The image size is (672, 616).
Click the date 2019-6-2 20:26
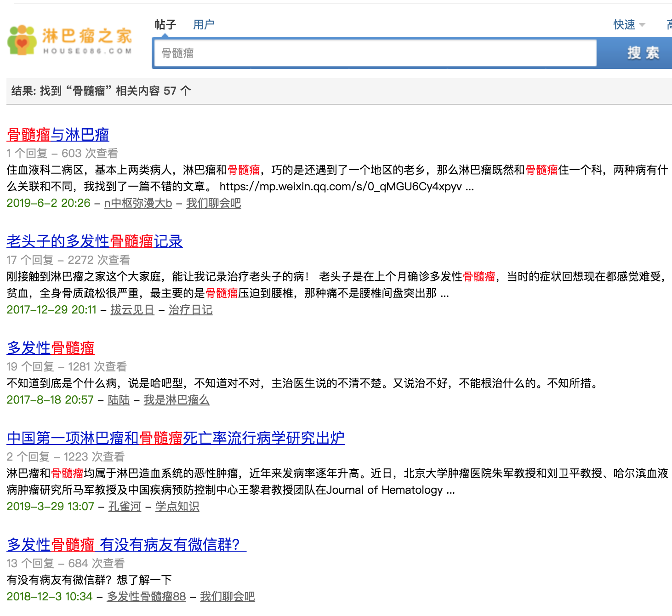point(48,203)
